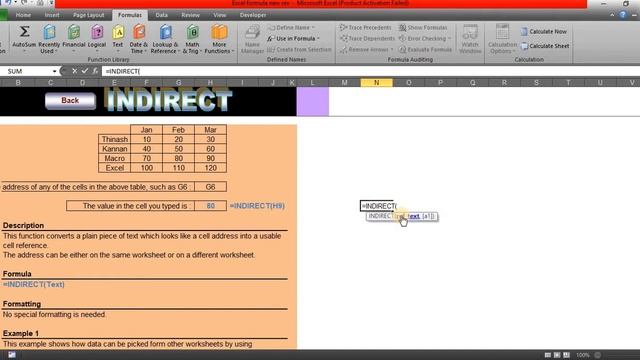This screenshot has height=360, width=640.
Task: Open the Name Manager
Action: point(252,39)
